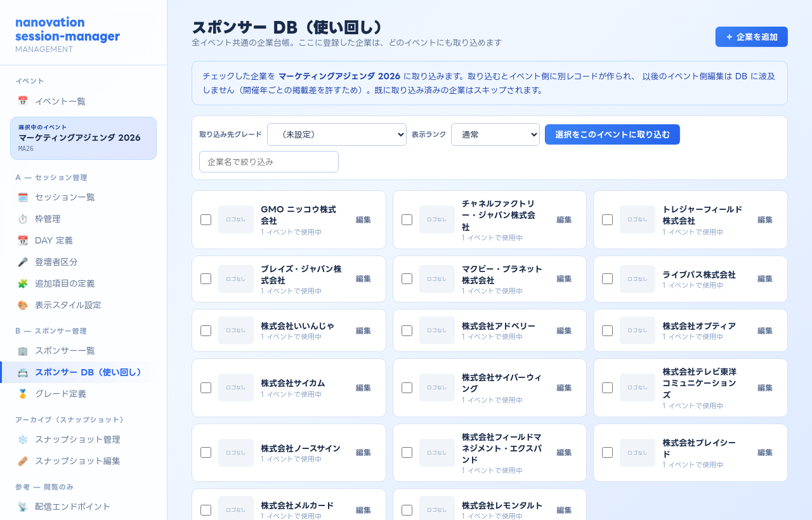Image resolution: width=812 pixels, height=520 pixels.
Task: Click the bandage icon beside スナップショット編集
Action: pyautogui.click(x=23, y=461)
